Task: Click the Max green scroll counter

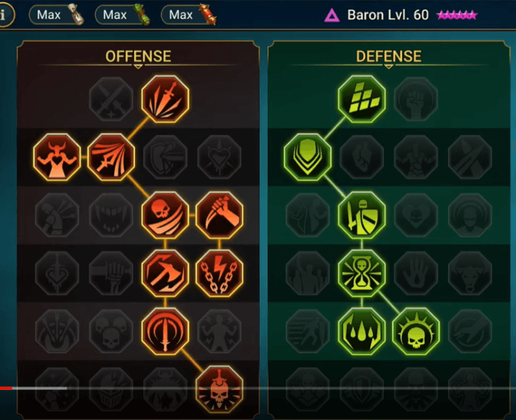Action: (x=122, y=15)
